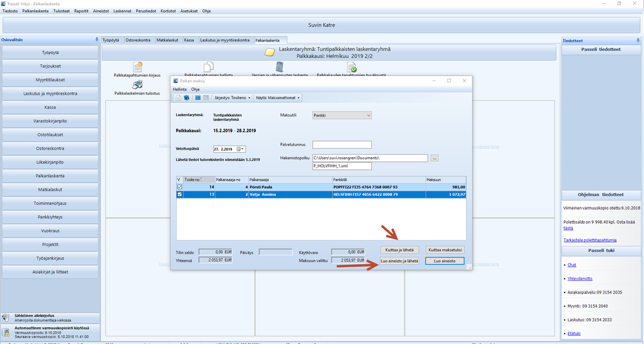Select the POPFFI22 FI35 bank account cell
Screen dimensions: 644x344
tap(378, 187)
